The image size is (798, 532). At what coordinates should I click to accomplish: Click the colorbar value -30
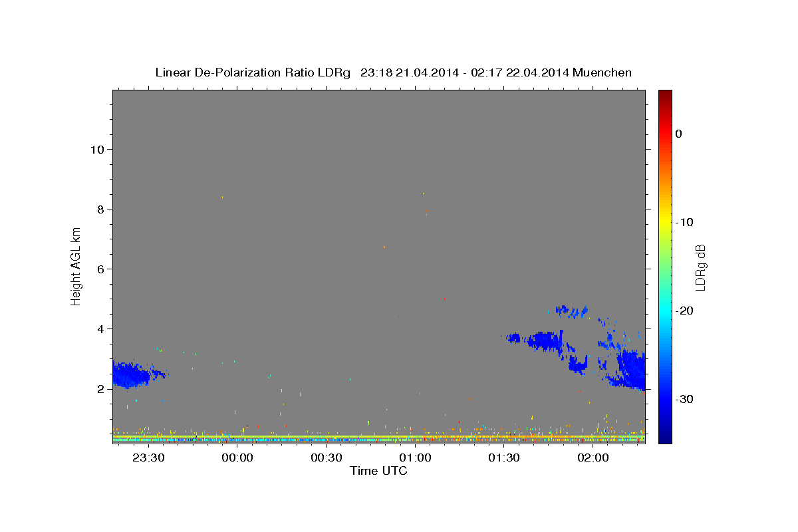(x=684, y=399)
